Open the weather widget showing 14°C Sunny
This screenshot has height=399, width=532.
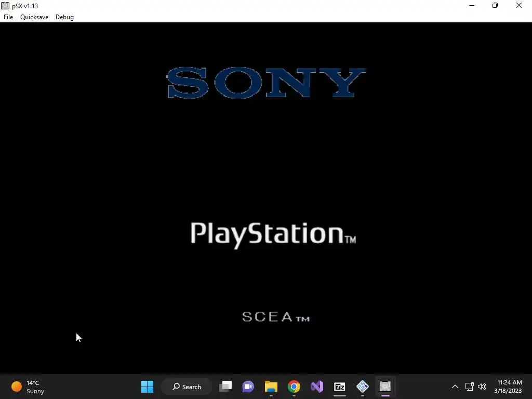click(x=28, y=387)
